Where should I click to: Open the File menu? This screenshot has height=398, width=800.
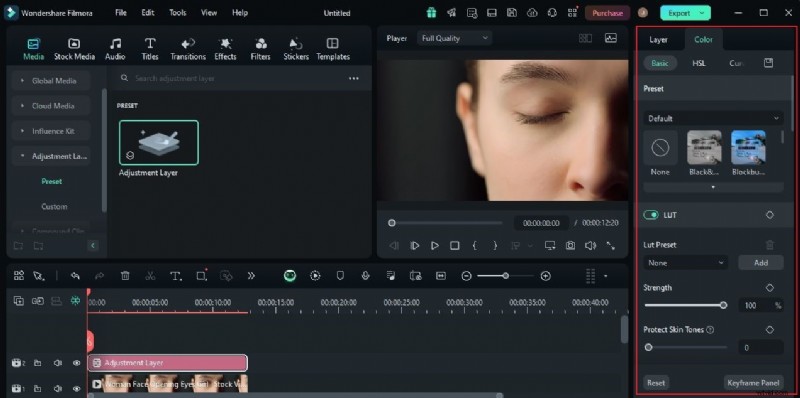[x=121, y=13]
